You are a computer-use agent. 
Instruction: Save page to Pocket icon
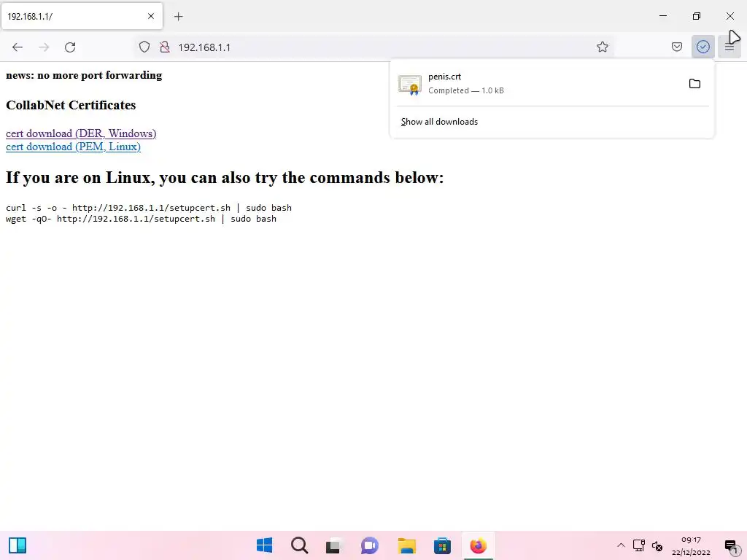pos(676,47)
